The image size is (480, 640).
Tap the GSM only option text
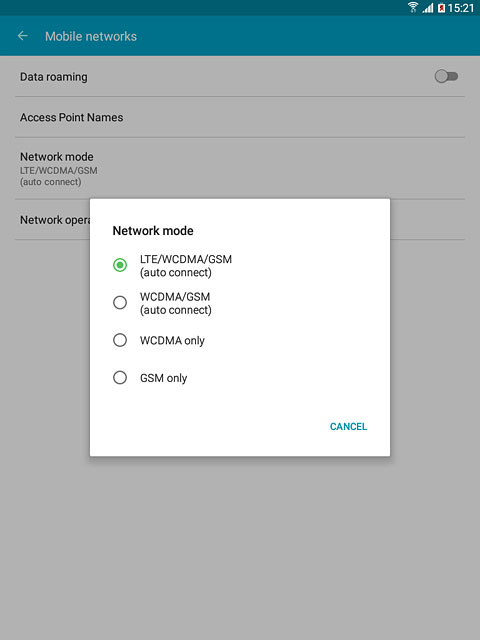click(x=163, y=378)
